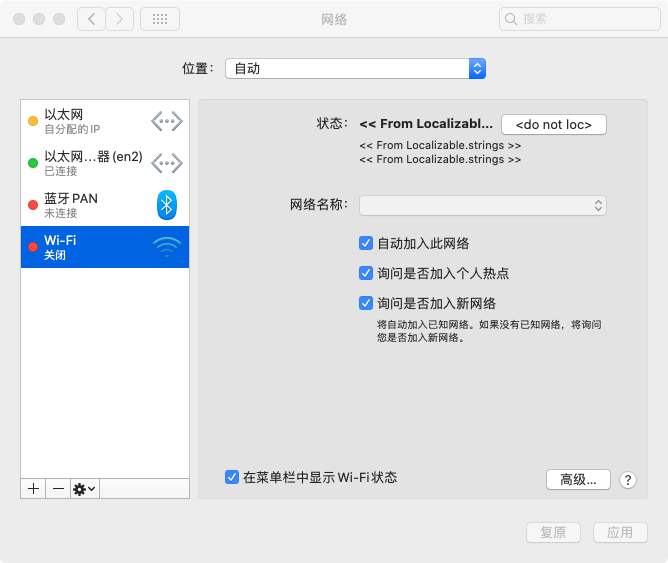Go forward with the right arrow button
Image resolution: width=668 pixels, height=563 pixels.
tap(120, 19)
